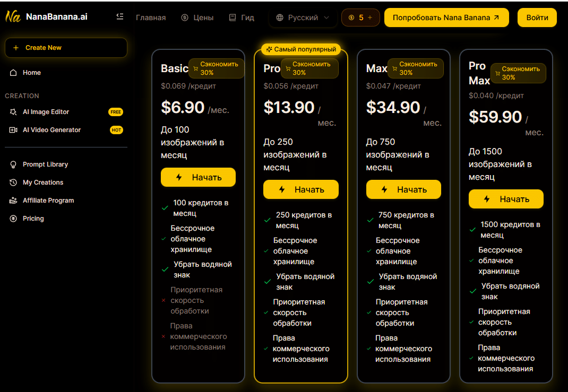Viewport: 568px width, 392px height.
Task: Open the AI Image Editor tool
Action: tap(46, 112)
